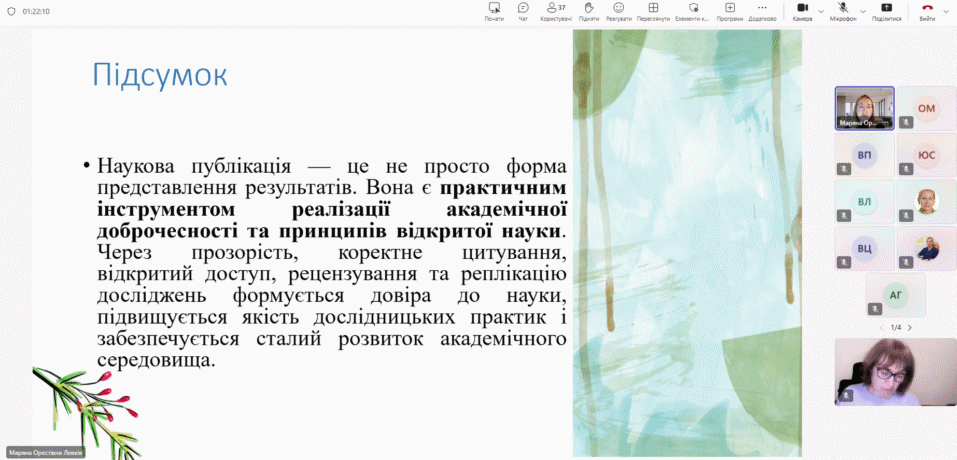Open the Програми apps icon
Viewport: 957px width, 460px height.
click(730, 11)
